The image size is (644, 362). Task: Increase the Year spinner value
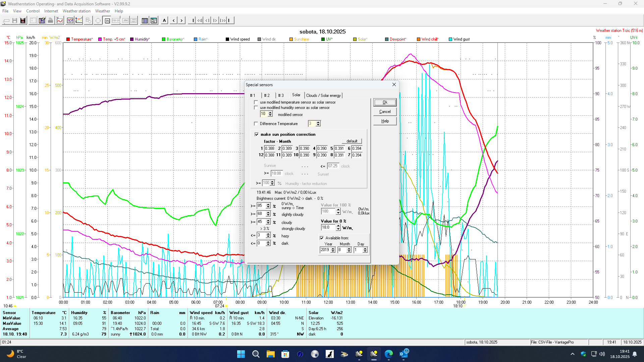click(333, 248)
